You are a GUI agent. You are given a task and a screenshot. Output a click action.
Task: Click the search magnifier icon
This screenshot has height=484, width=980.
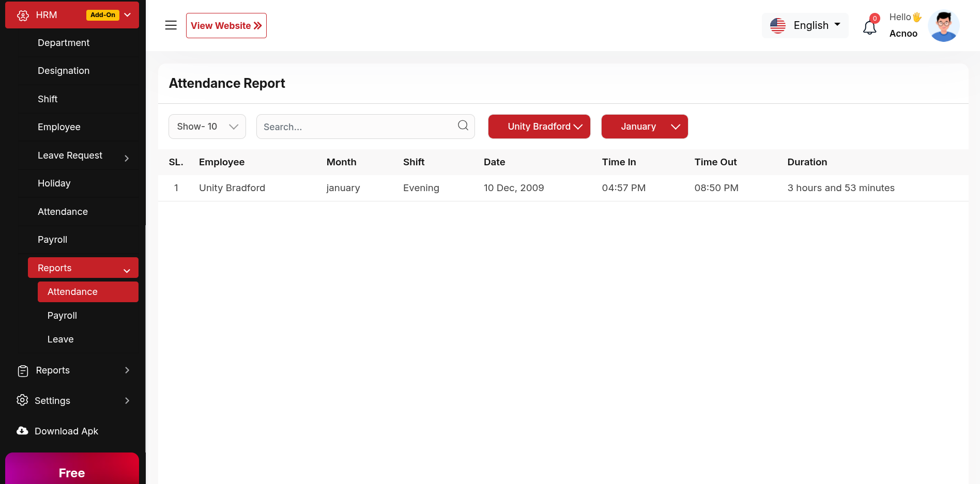click(x=463, y=126)
